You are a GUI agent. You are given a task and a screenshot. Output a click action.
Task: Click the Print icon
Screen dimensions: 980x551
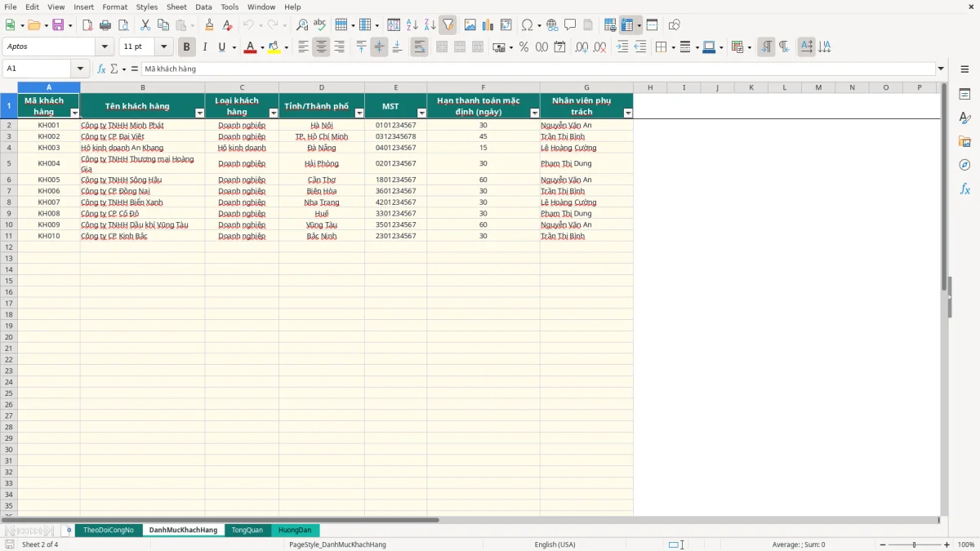(105, 25)
